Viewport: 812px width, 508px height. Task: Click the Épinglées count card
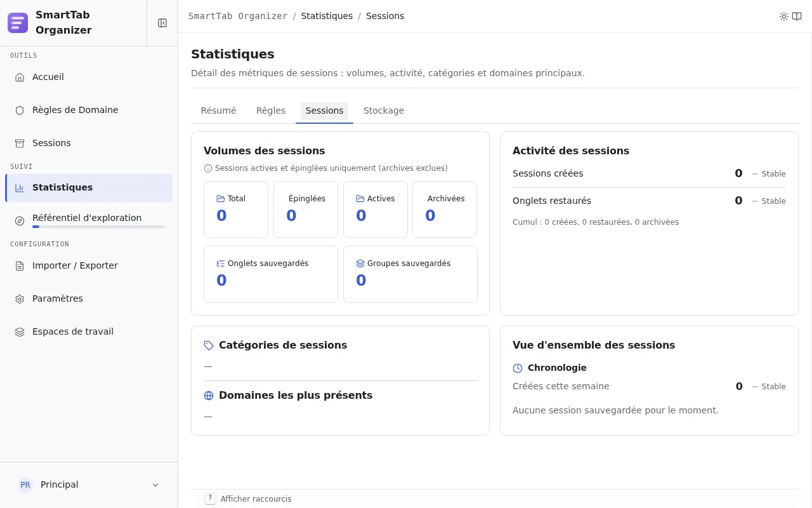click(x=305, y=210)
